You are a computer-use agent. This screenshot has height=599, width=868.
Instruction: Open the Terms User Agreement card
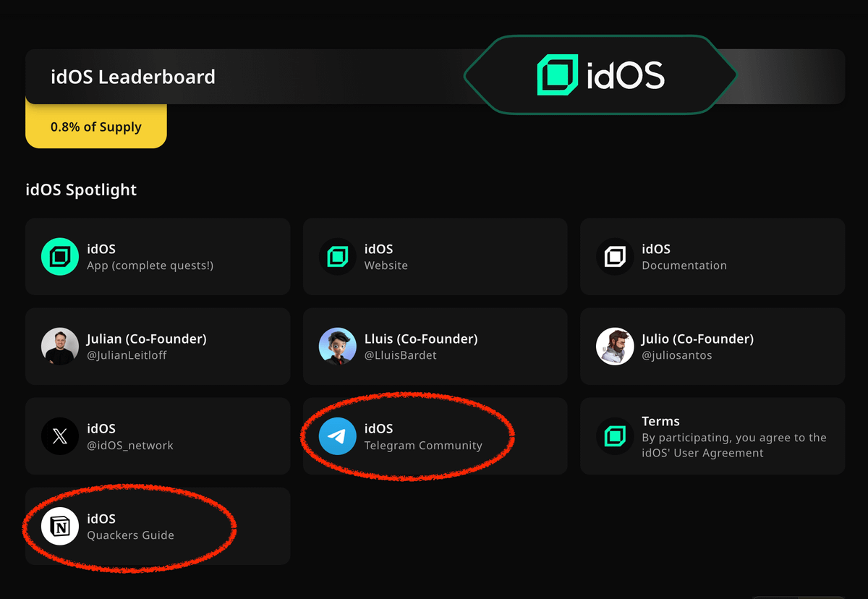[x=712, y=436]
